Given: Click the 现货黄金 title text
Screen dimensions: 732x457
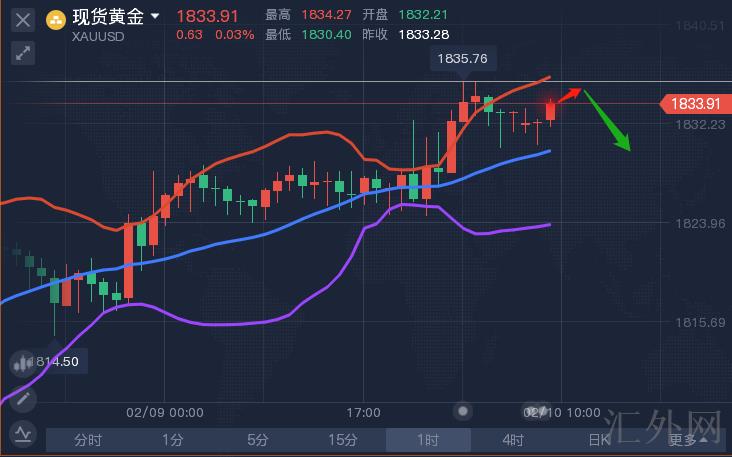Looking at the screenshot, I should click(x=108, y=17).
